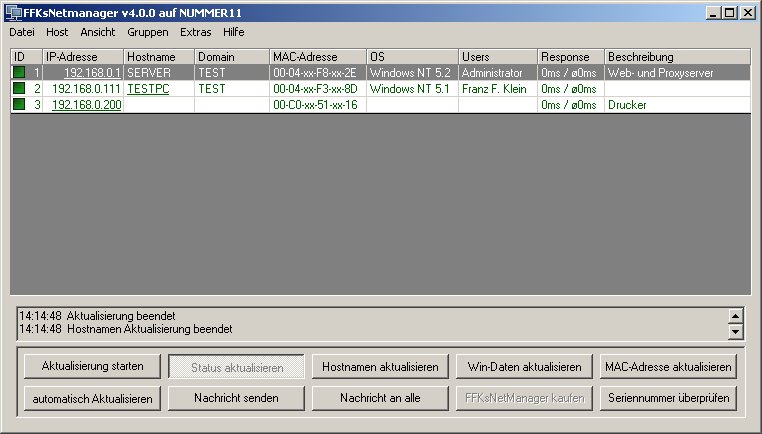The image size is (762, 434).
Task: Click response time cell of TESTPC row
Action: click(x=569, y=89)
